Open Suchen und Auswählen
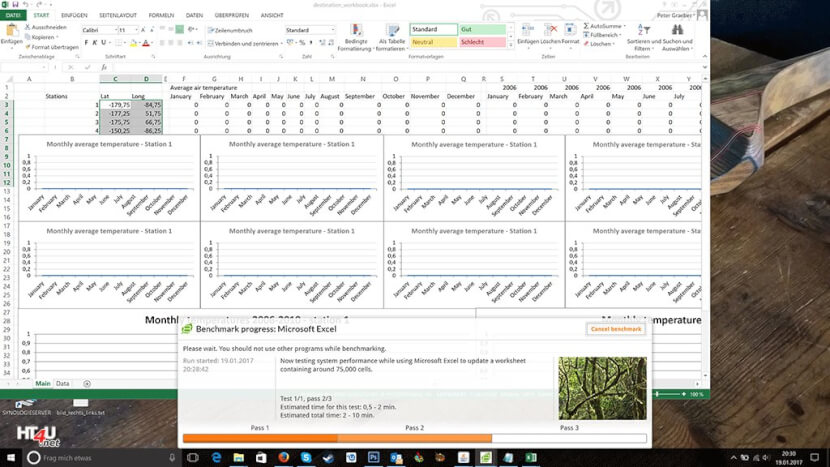Screen dimensions: 830x467 click(x=678, y=37)
